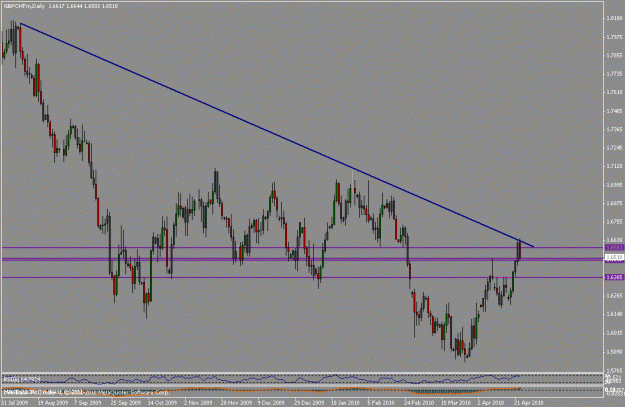Click the 15 Mar 2010 date label
This screenshot has width=625, height=407.
pos(455,403)
